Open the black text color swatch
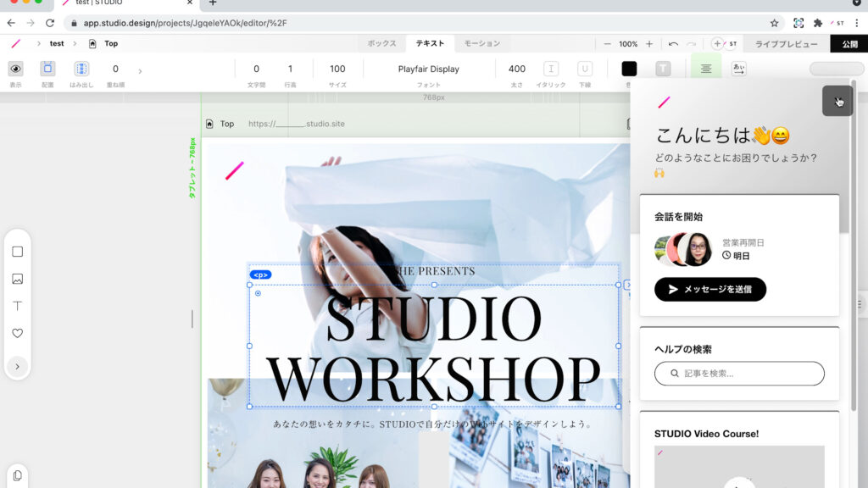 pos(629,69)
